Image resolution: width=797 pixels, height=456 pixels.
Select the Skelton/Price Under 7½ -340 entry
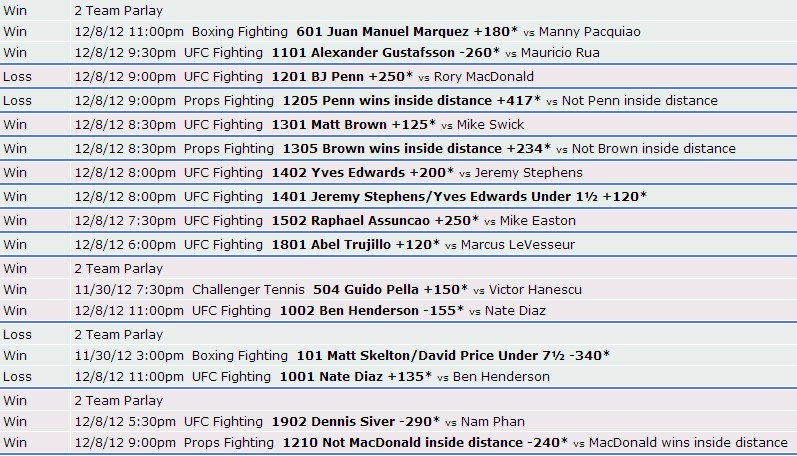pyautogui.click(x=453, y=355)
